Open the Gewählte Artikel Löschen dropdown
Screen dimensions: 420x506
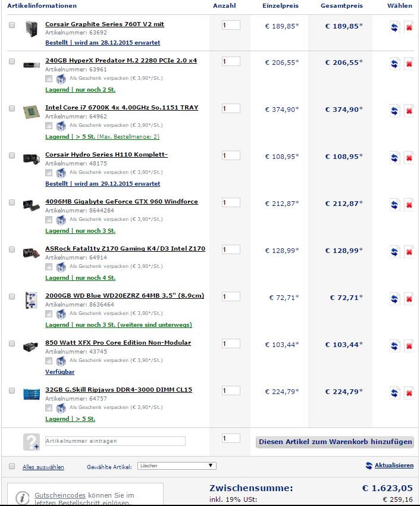coord(177,466)
